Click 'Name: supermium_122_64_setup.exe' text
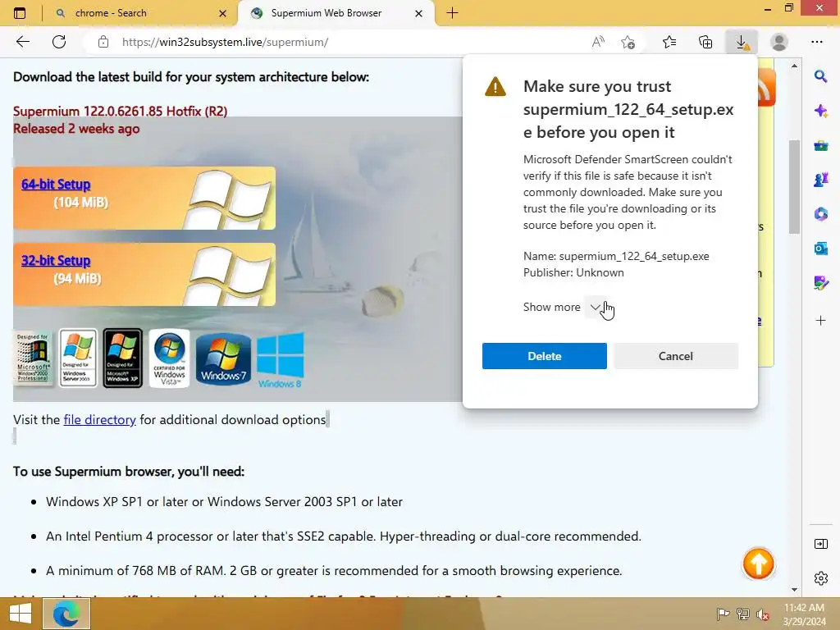This screenshot has height=630, width=840. [x=616, y=256]
